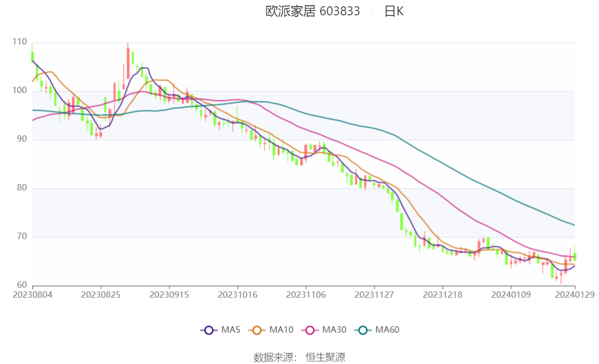Click the 100 price axis label

20,90
